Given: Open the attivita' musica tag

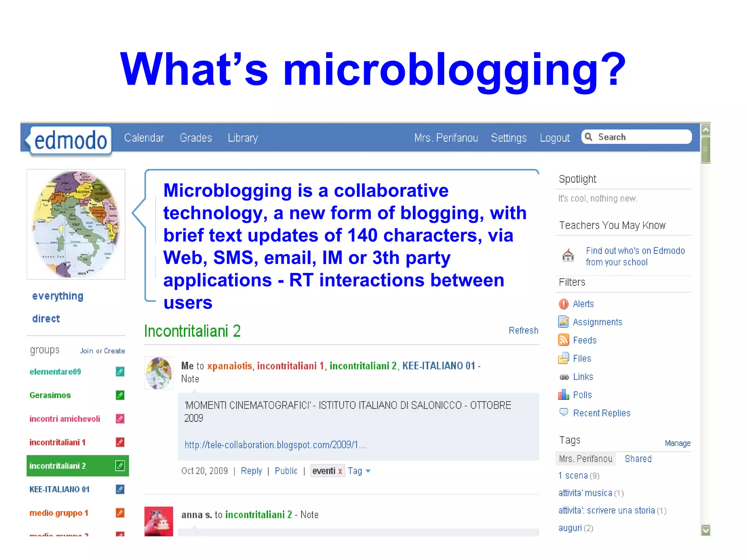Looking at the screenshot, I should tap(585, 493).
